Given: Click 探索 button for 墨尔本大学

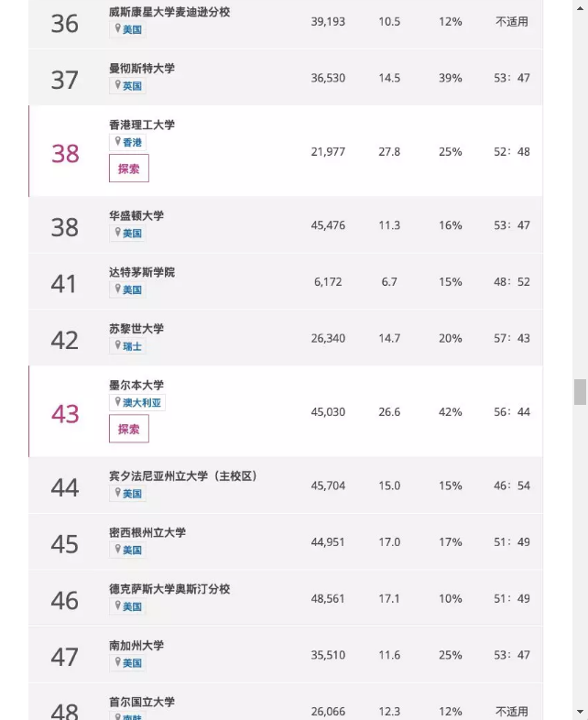Looking at the screenshot, I should (129, 429).
